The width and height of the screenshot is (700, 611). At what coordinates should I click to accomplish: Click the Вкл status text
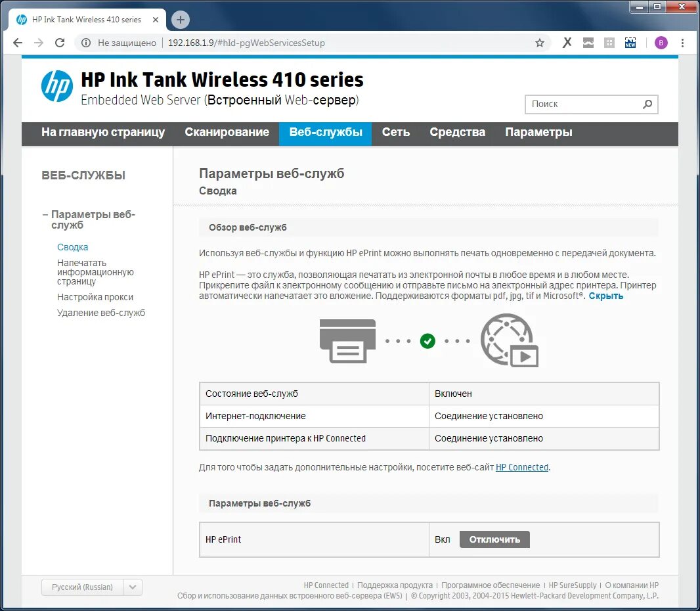[x=443, y=539]
